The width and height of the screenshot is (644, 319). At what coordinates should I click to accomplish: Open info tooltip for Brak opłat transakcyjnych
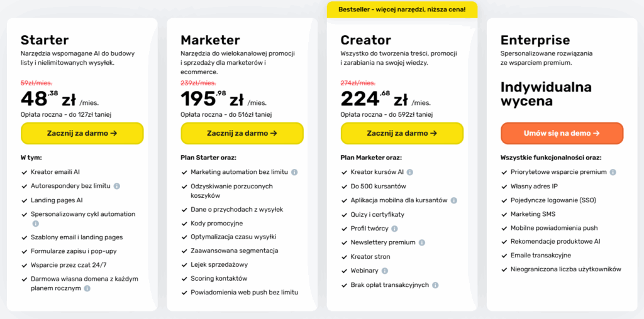(x=435, y=285)
